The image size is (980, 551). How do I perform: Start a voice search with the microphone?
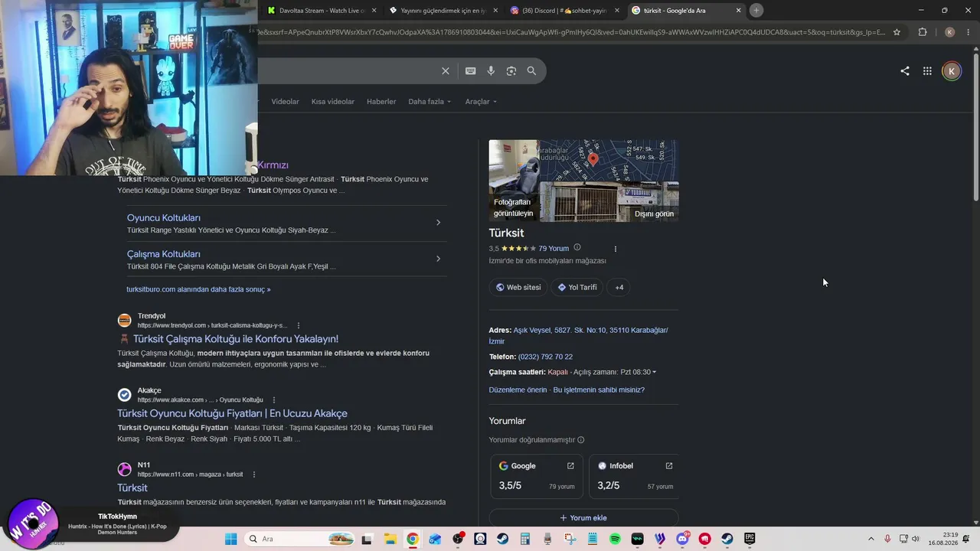click(491, 71)
